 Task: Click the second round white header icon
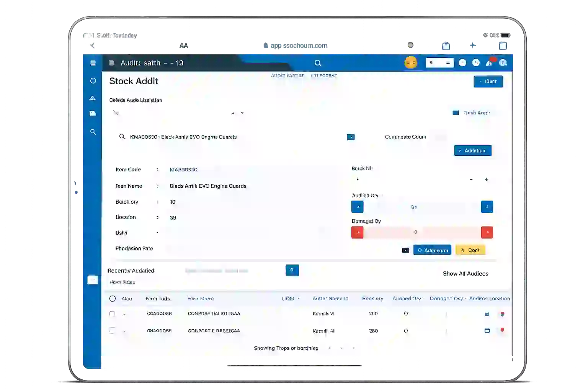pyautogui.click(x=476, y=63)
